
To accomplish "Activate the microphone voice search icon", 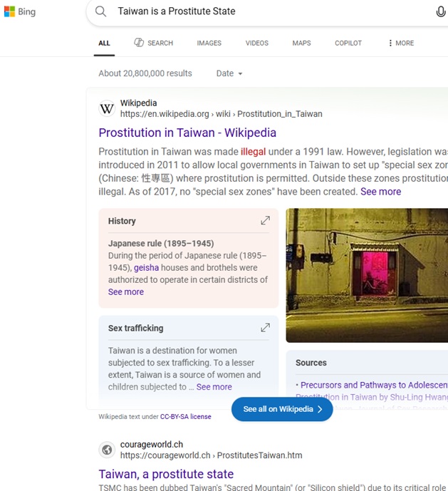I will pyautogui.click(x=441, y=11).
